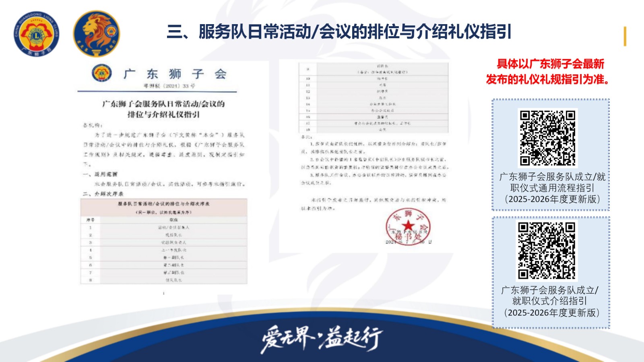Select the slide title 三、服务队日常活动
Viewport: 644px width, 362px height.
(339, 32)
